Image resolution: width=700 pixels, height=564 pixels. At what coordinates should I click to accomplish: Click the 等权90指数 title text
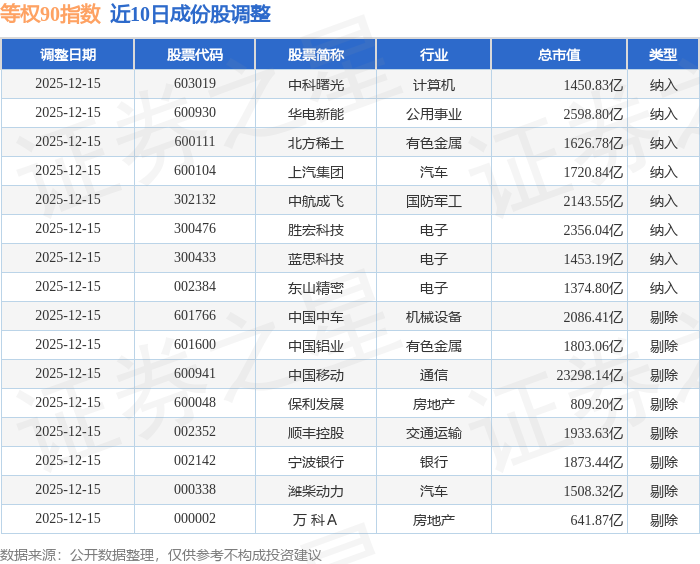coord(50,13)
